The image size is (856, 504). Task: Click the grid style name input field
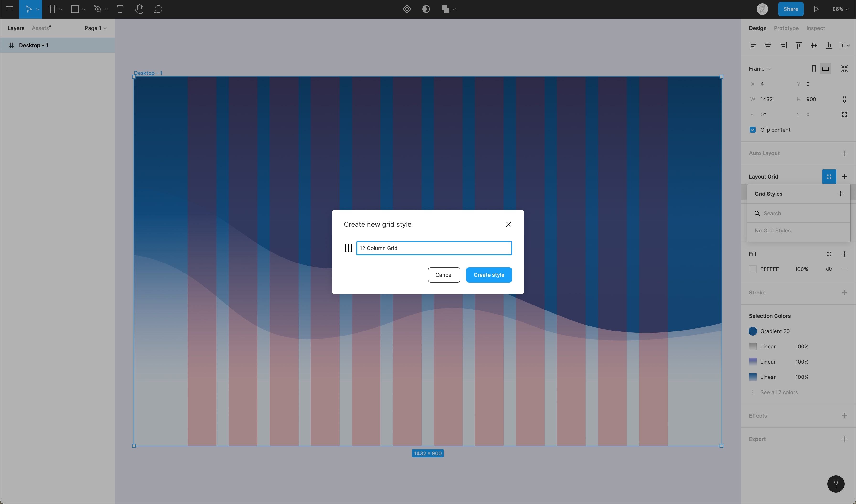coord(433,248)
